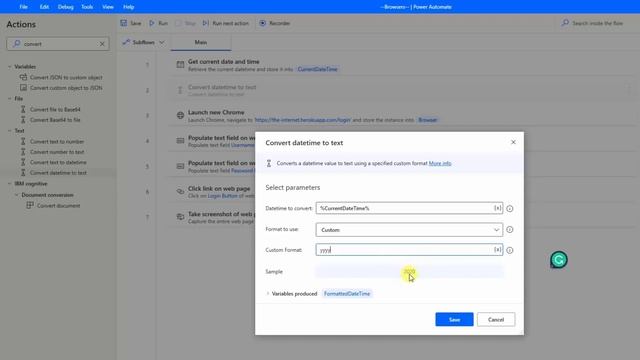Select Convert Base64 to file action
The height and width of the screenshot is (360, 640).
(55, 120)
